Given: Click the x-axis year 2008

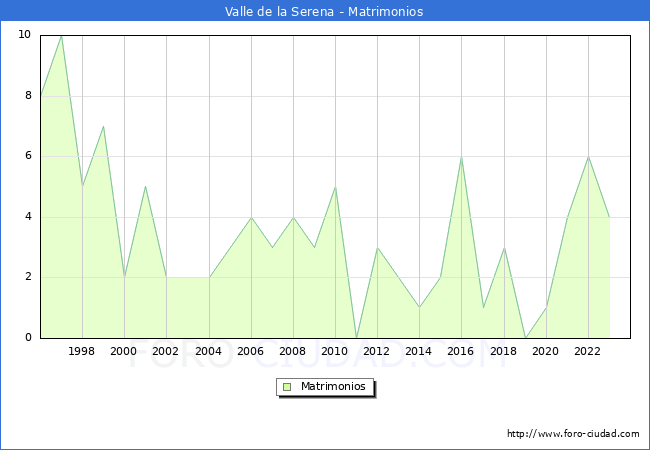Looking at the screenshot, I should tap(293, 351).
